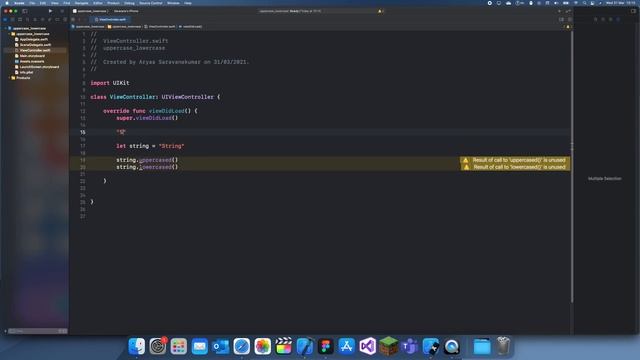Place cursor on line 17 let string statement
The width and height of the screenshot is (640, 360).
click(x=150, y=146)
